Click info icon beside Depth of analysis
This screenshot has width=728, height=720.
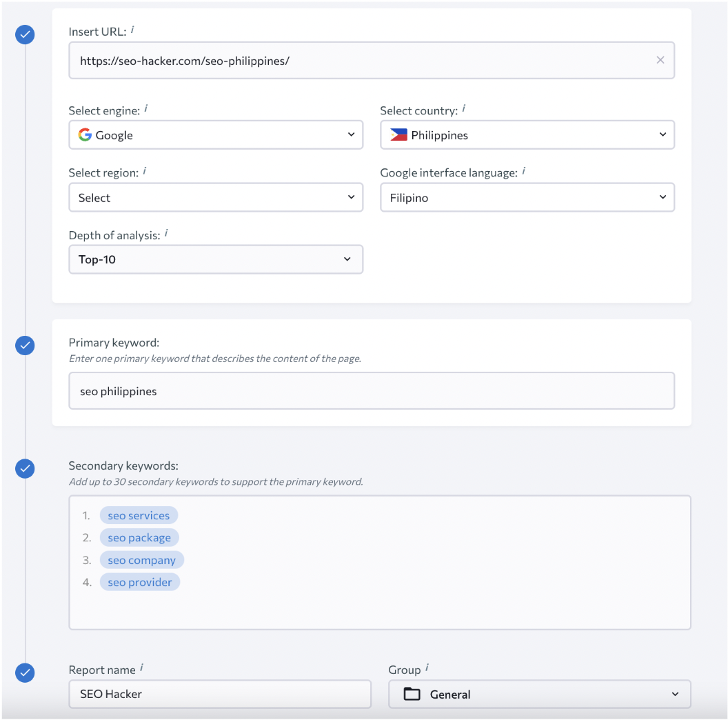(166, 234)
